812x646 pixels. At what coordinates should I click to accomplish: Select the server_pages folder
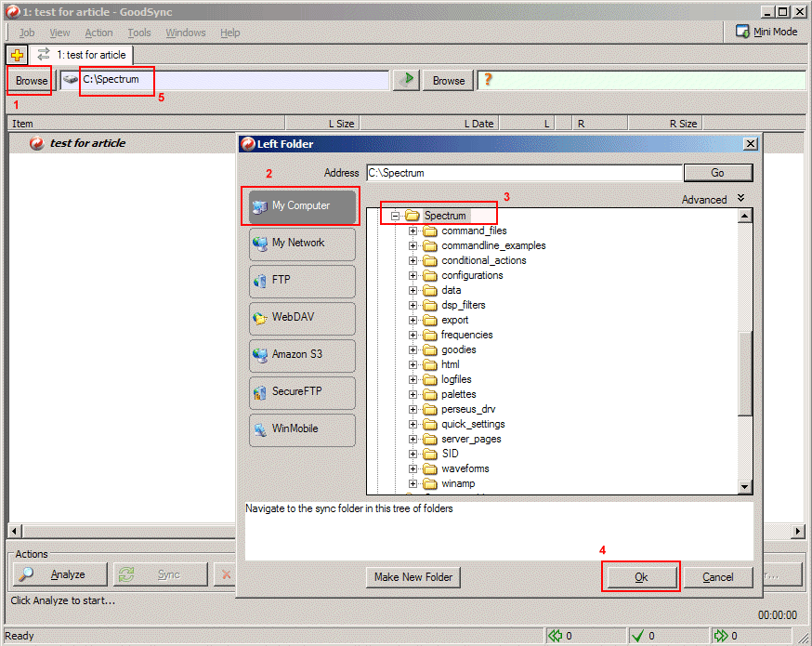click(471, 440)
